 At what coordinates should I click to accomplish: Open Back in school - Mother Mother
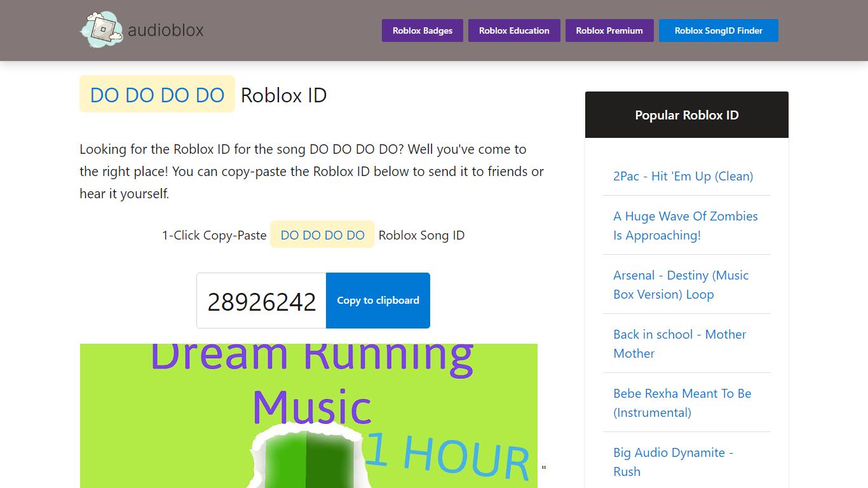pyautogui.click(x=680, y=344)
